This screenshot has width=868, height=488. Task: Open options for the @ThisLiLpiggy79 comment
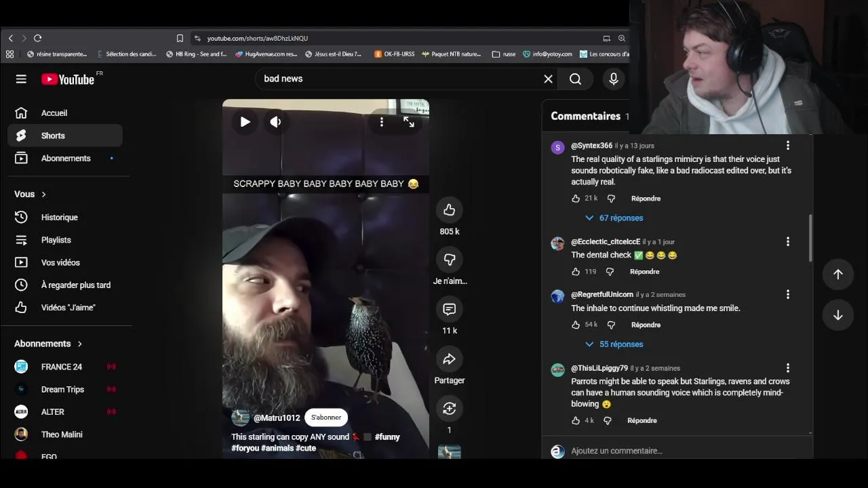(x=787, y=368)
